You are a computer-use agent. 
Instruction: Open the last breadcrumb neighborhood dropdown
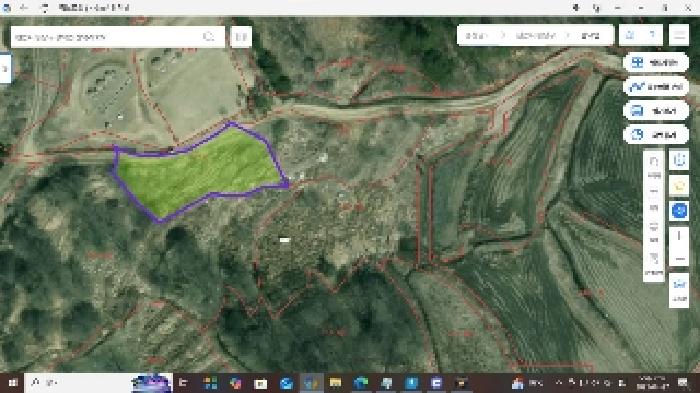(590, 36)
